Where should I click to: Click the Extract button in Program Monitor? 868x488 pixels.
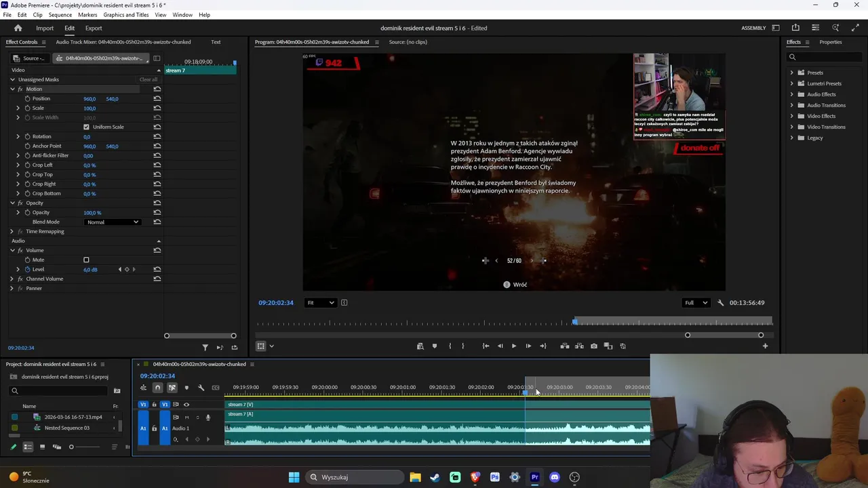click(x=579, y=346)
